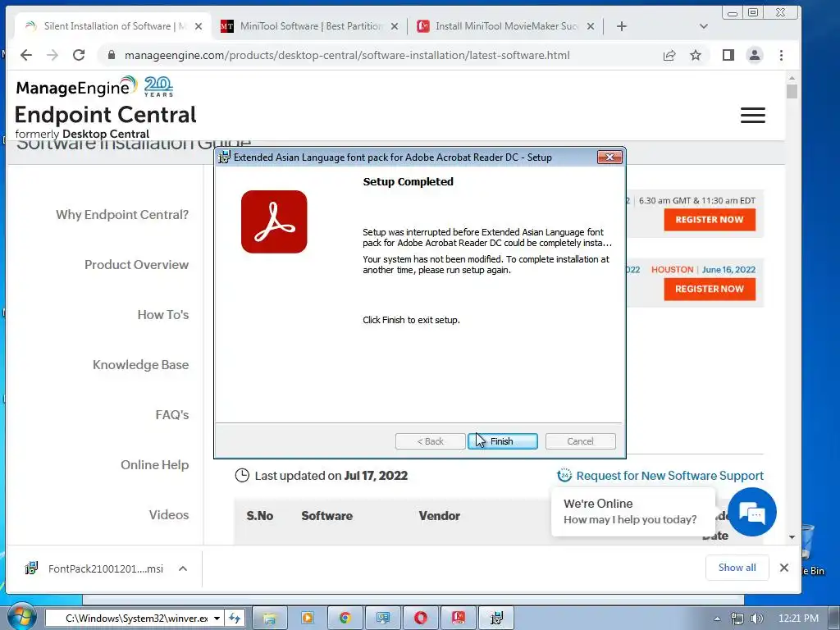Open the Endpoint Central heading link
Image resolution: width=840 pixels, height=630 pixels.
106,115
